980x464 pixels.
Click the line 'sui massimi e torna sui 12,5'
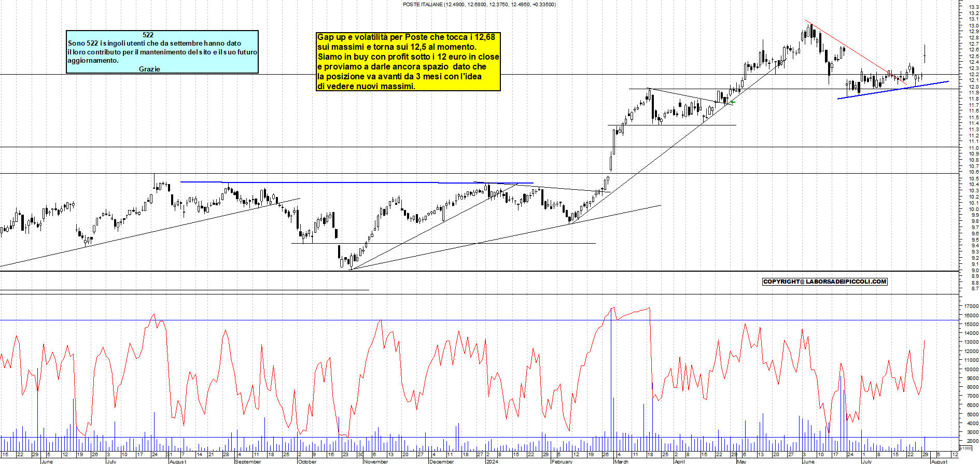[397, 47]
